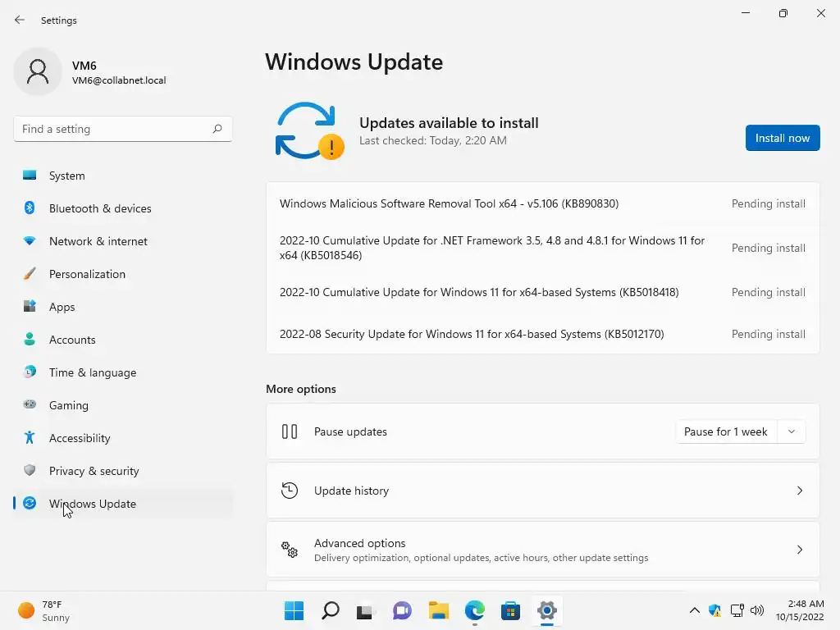840x630 pixels.
Task: Click the large update status sync icon
Action: [309, 131]
